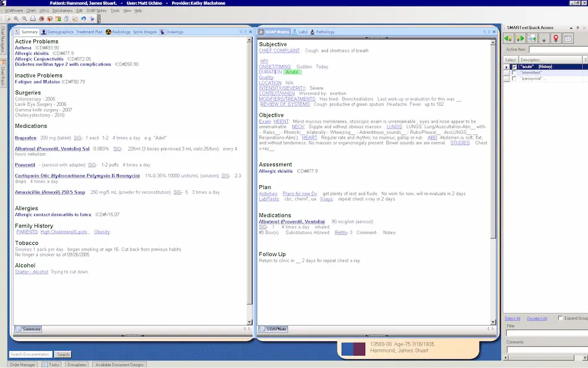Check the "intermittent" item checkbox
The image size is (588, 368).
coord(514,72)
